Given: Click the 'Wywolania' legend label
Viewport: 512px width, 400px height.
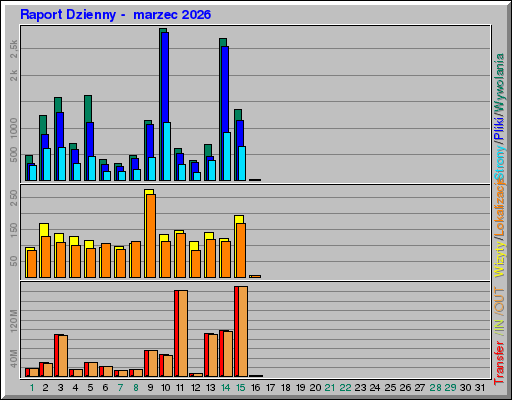Looking at the screenshot, I should pyautogui.click(x=500, y=82).
